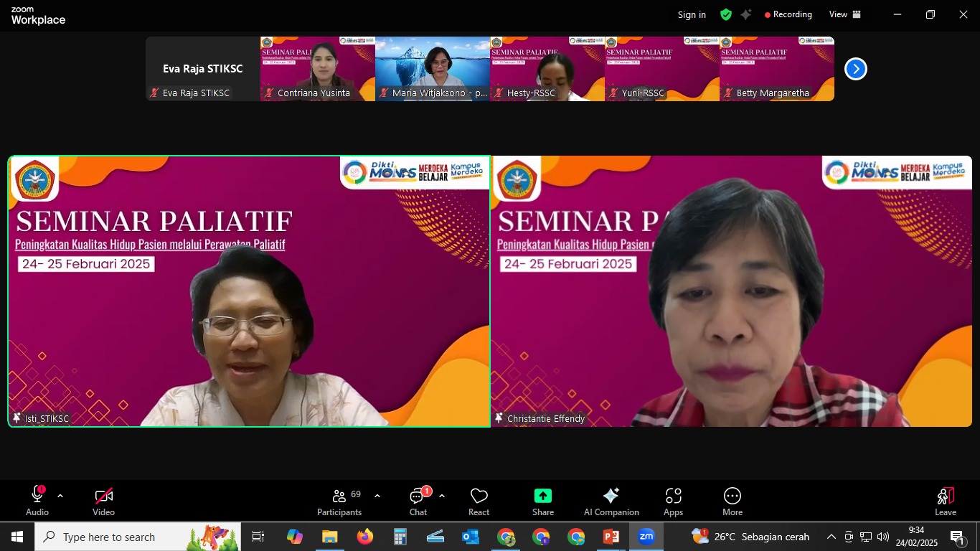Open the More options menu
Image resolution: width=980 pixels, height=551 pixels.
732,501
